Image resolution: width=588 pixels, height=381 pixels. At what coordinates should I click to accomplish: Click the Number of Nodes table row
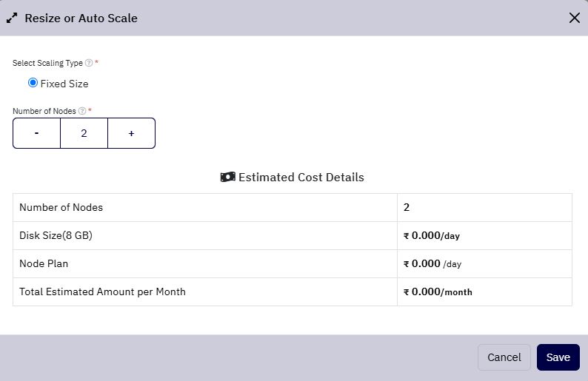pyautogui.click(x=293, y=208)
